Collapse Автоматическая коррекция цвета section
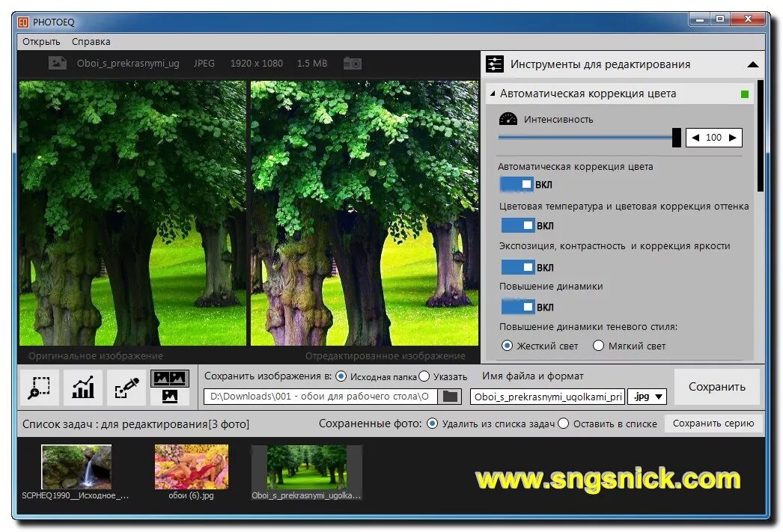Screen dimensions: 783x532 click(x=493, y=94)
